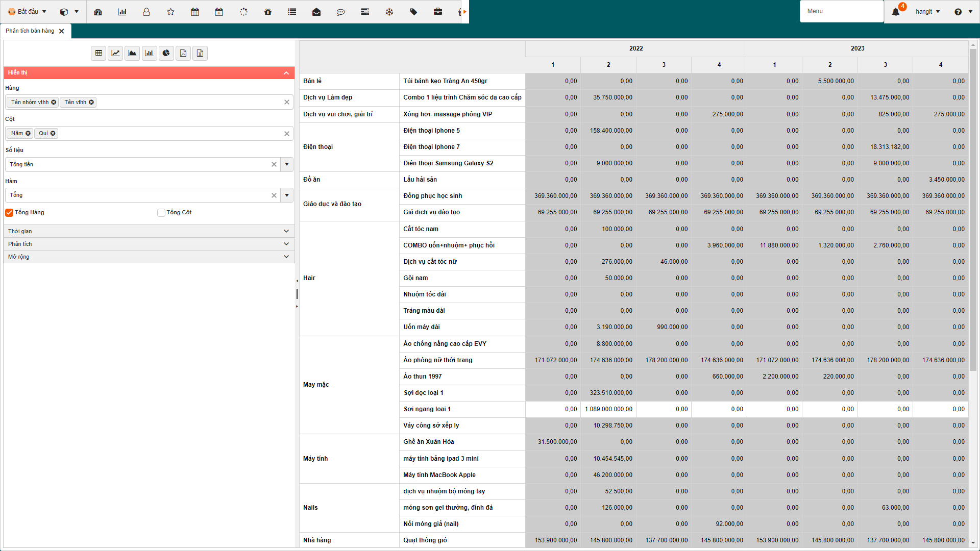Export report to Excel
This screenshot has width=980, height=551.
(x=200, y=53)
